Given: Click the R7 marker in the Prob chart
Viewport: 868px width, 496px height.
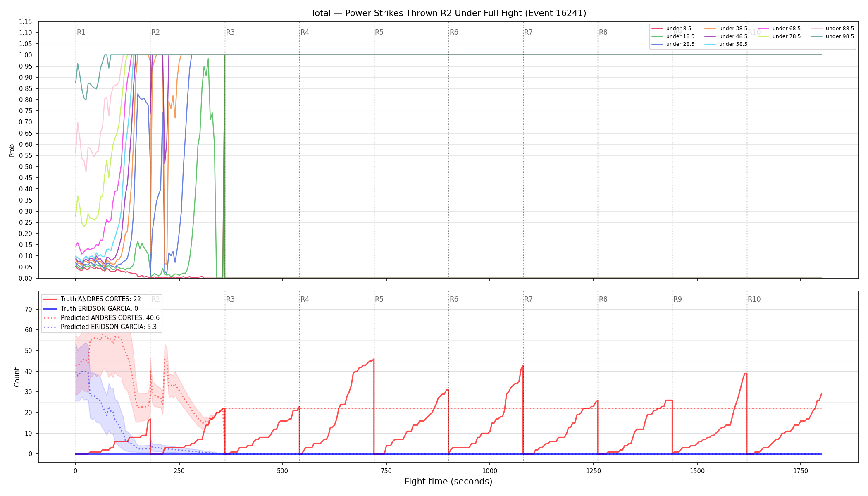Looking at the screenshot, I should [x=528, y=32].
